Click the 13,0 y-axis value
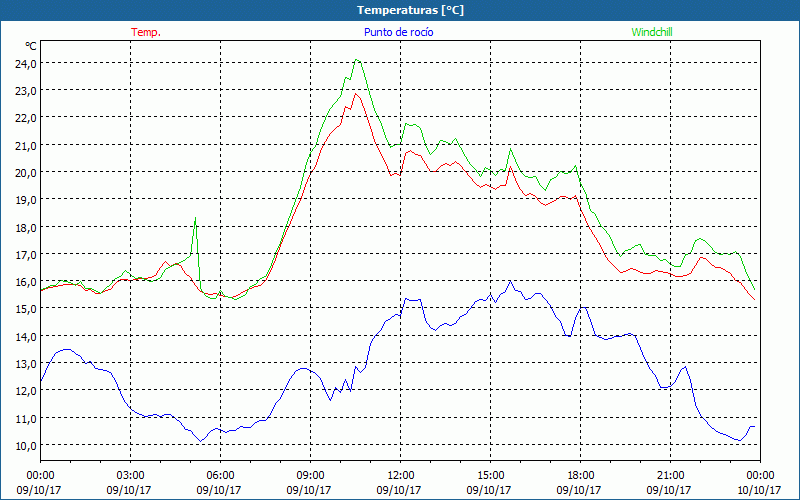The image size is (800, 500). pyautogui.click(x=26, y=364)
